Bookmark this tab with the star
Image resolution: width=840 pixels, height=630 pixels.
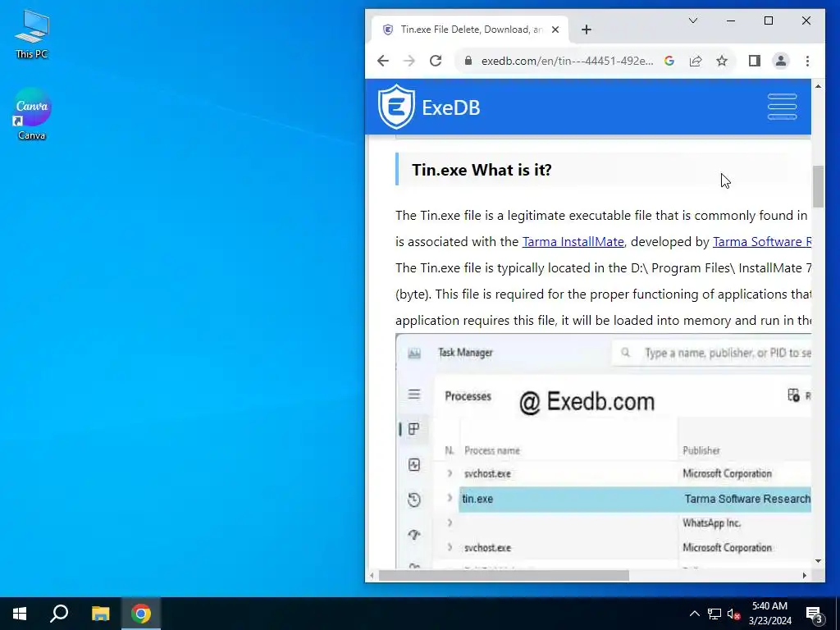pos(722,61)
